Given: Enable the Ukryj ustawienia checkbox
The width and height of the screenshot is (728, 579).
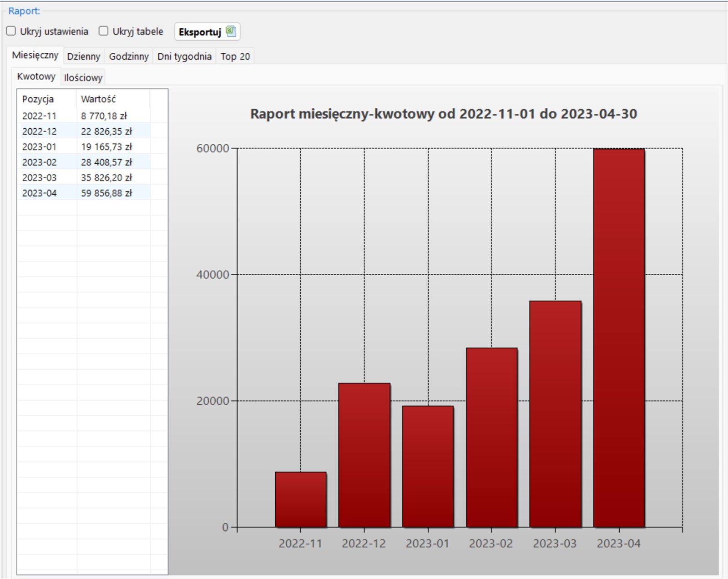Looking at the screenshot, I should (x=11, y=31).
